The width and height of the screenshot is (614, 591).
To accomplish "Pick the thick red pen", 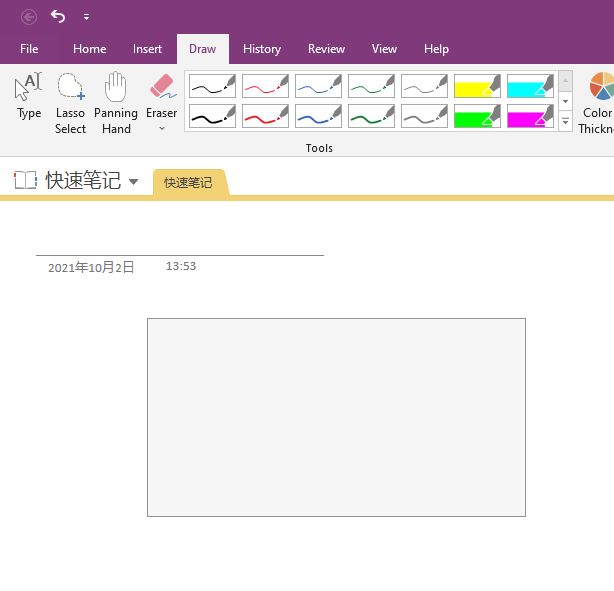I will click(x=265, y=116).
